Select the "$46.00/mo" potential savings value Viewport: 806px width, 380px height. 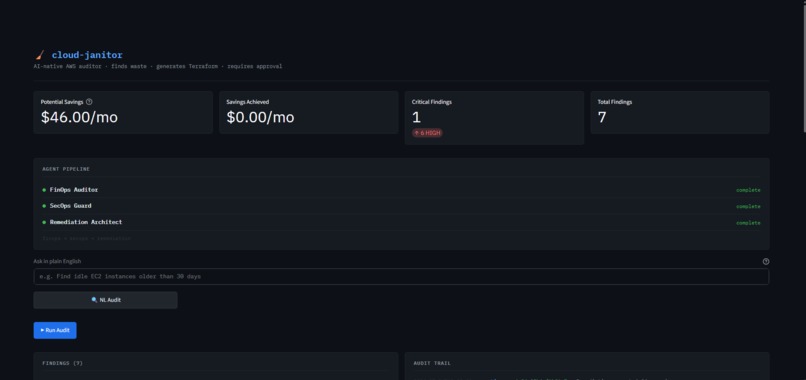tap(79, 117)
